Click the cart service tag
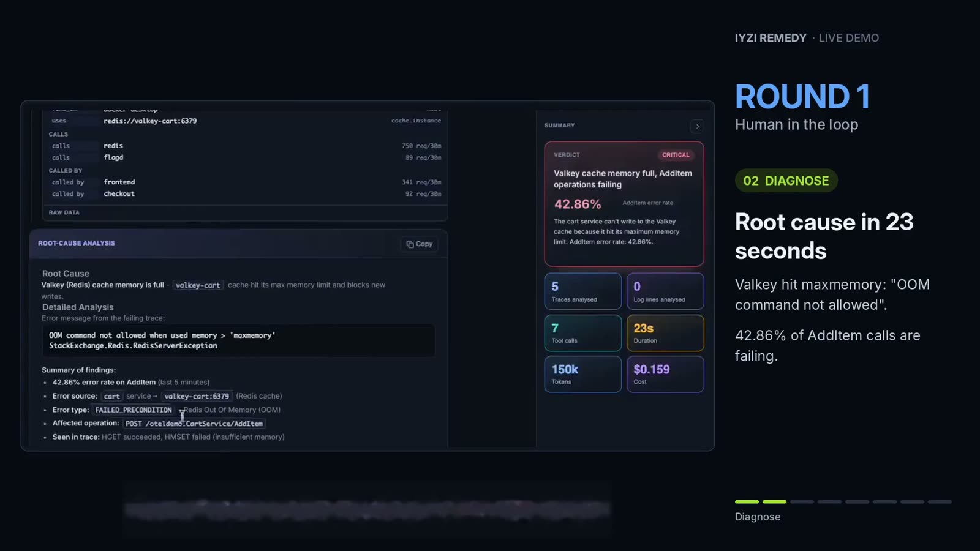Screen dimensions: 980x551 [x=112, y=396]
